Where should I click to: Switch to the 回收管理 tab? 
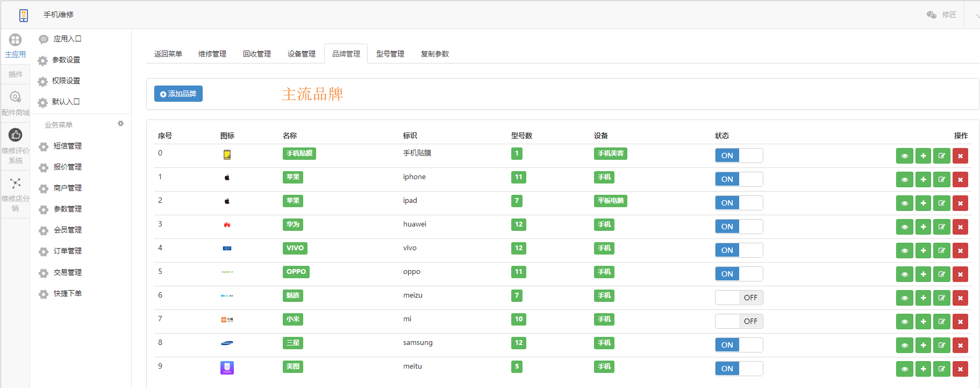(257, 54)
